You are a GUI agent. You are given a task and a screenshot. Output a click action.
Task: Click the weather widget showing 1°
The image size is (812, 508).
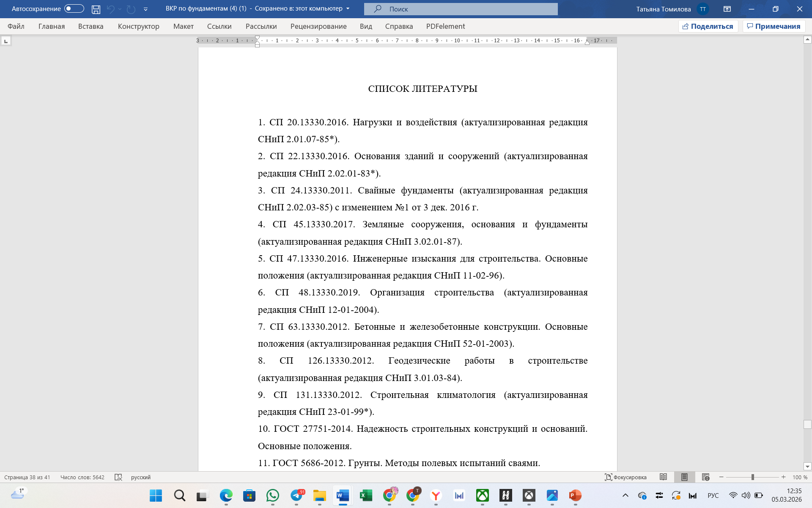(18, 494)
